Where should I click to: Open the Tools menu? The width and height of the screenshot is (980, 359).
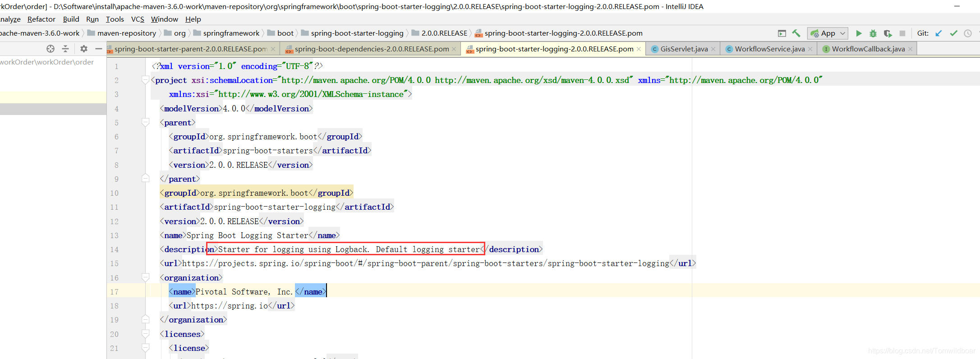pos(115,19)
